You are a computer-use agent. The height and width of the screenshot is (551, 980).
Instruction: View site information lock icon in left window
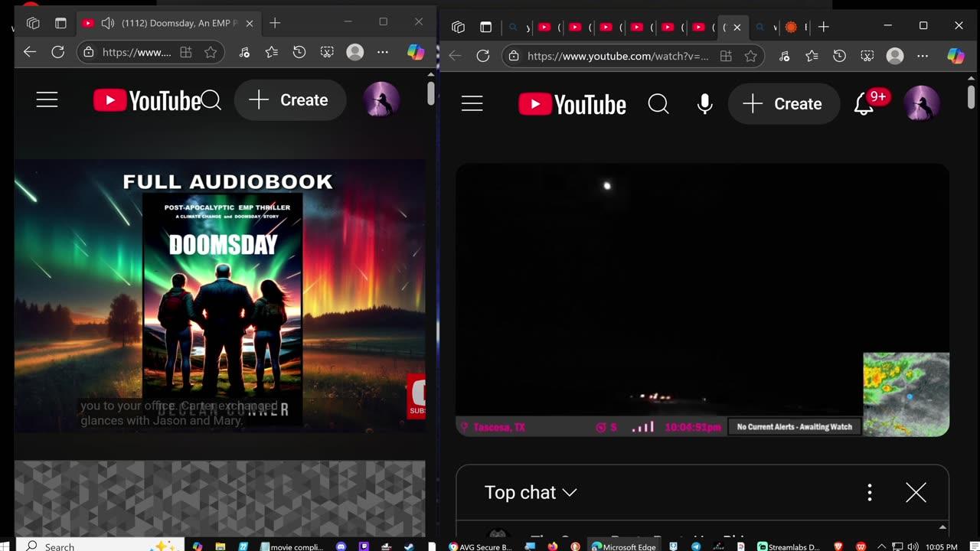[89, 52]
